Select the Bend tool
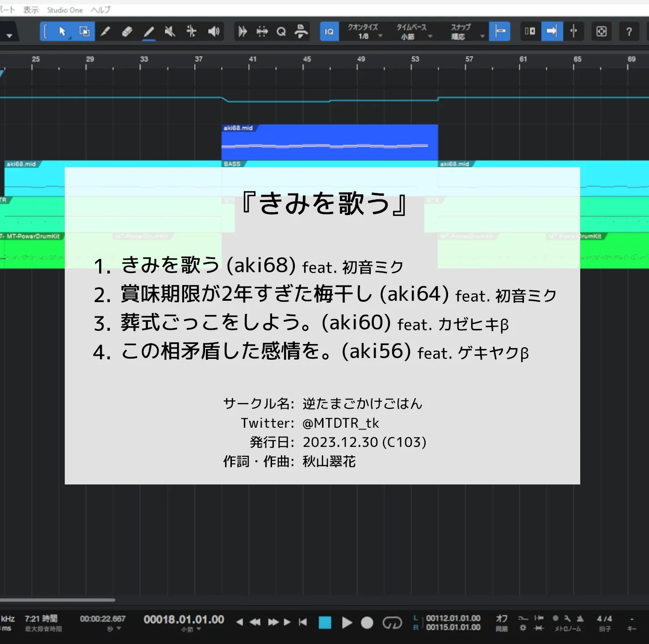Image resolution: width=649 pixels, height=644 pixels. click(x=191, y=31)
